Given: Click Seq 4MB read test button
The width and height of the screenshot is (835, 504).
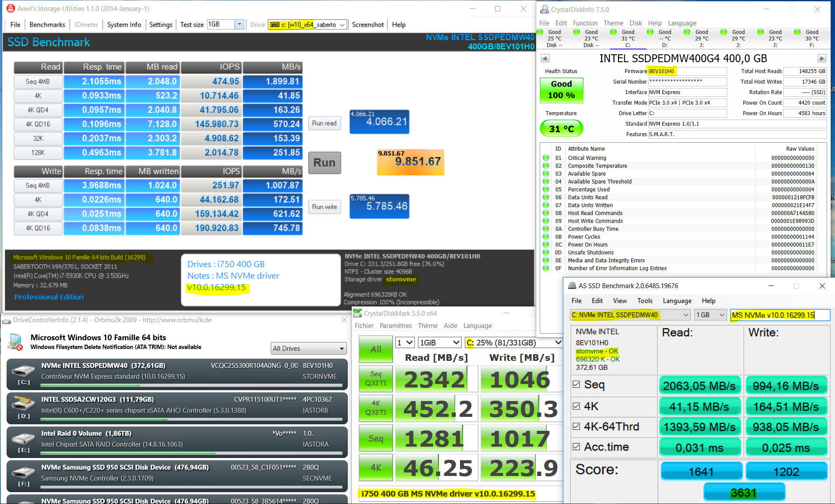Looking at the screenshot, I should click(38, 82).
